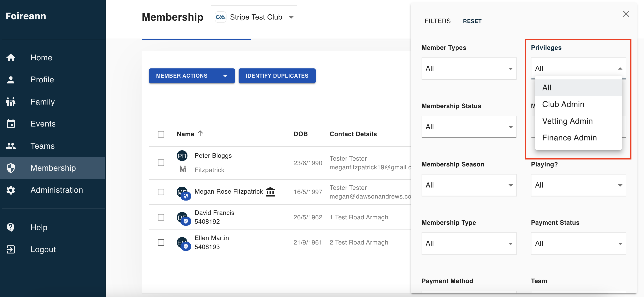Close the filters panel
The image size is (644, 297).
pos(626,14)
